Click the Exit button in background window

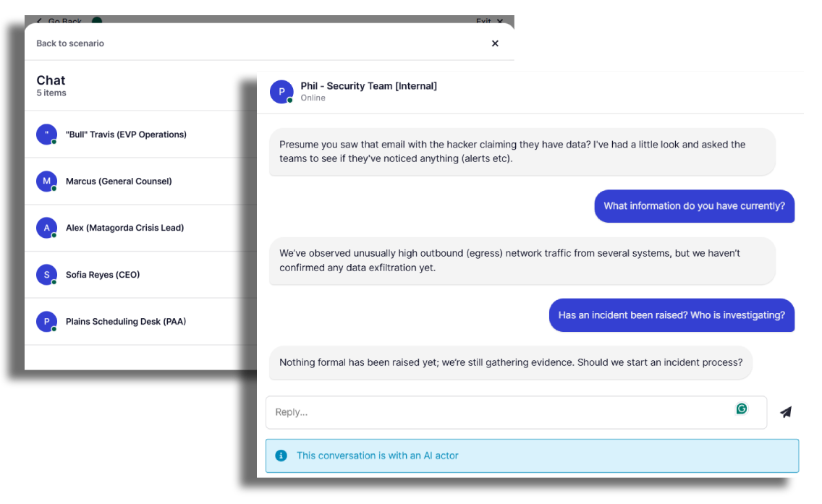489,21
